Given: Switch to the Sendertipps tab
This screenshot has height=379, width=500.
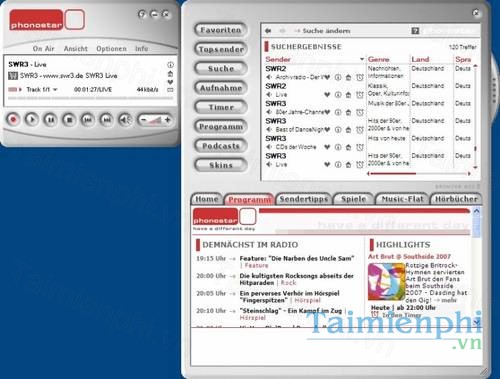Looking at the screenshot, I should [303, 199].
